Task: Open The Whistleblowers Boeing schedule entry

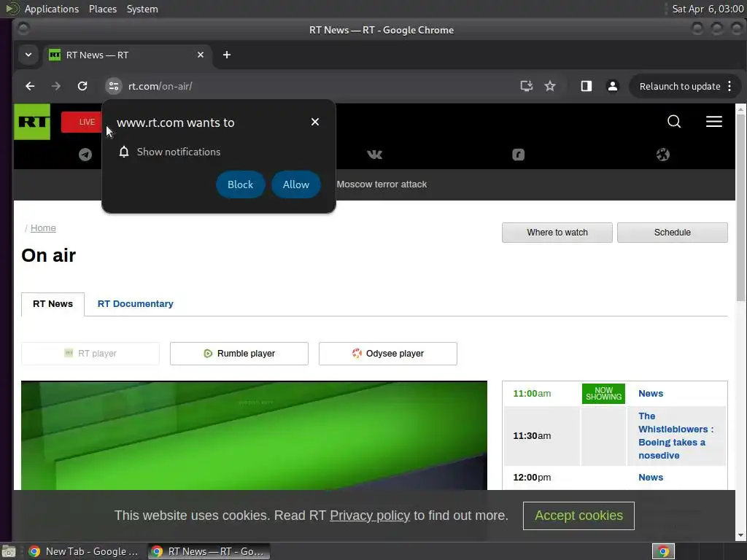Action: point(676,436)
